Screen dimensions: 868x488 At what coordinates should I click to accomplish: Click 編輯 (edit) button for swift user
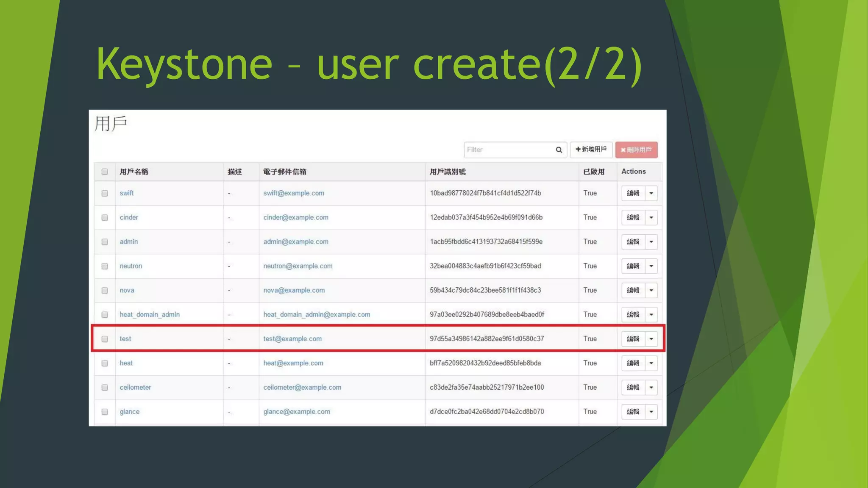coord(633,193)
